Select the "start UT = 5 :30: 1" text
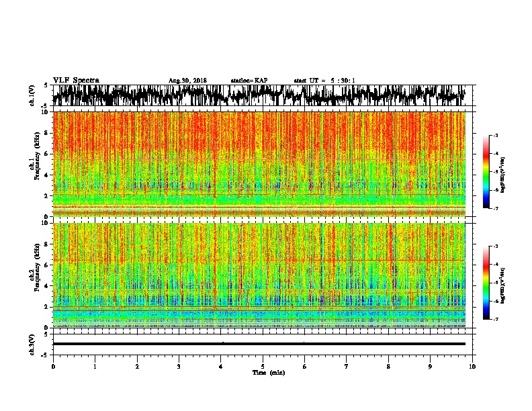The width and height of the screenshot is (532, 411). [324, 81]
